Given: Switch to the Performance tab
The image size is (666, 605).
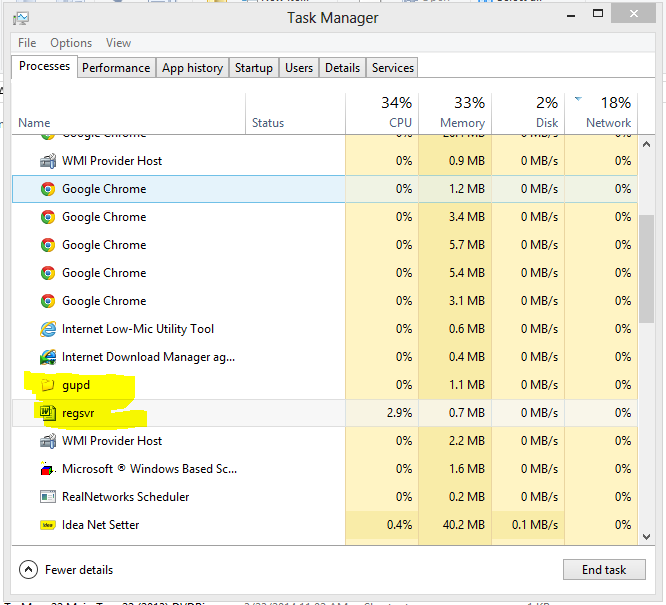Looking at the screenshot, I should tap(116, 68).
